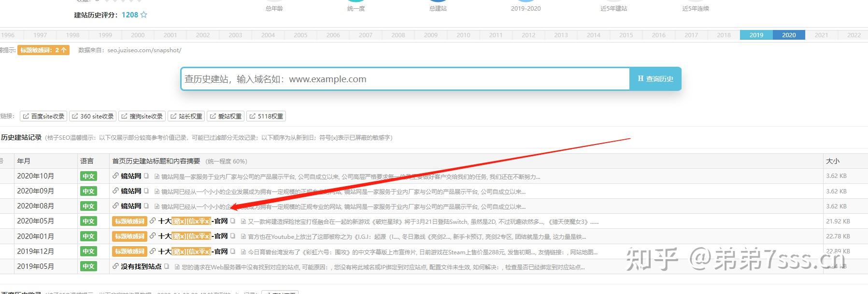Screen dimensions: 868x294
Task: Open link icon in 2020年05月 row
Action: point(153,221)
